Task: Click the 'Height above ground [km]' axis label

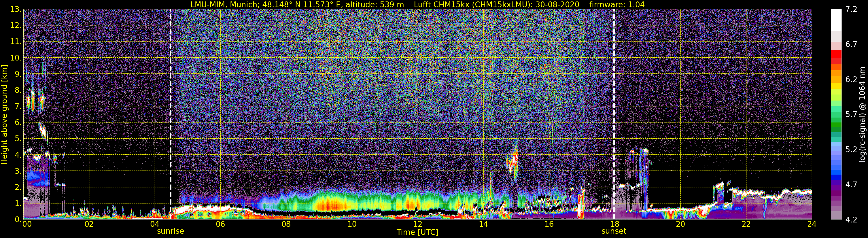Action: coord(4,115)
